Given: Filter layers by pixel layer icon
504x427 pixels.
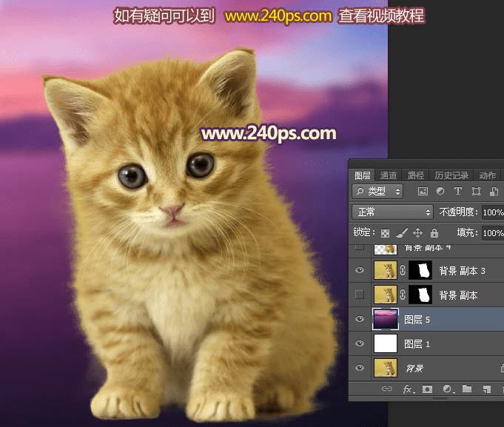Looking at the screenshot, I should coord(423,192).
